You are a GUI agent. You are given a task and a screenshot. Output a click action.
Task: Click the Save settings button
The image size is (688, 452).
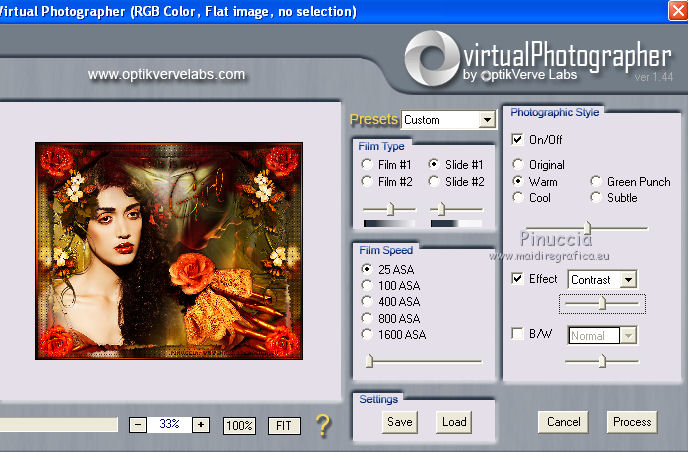400,422
